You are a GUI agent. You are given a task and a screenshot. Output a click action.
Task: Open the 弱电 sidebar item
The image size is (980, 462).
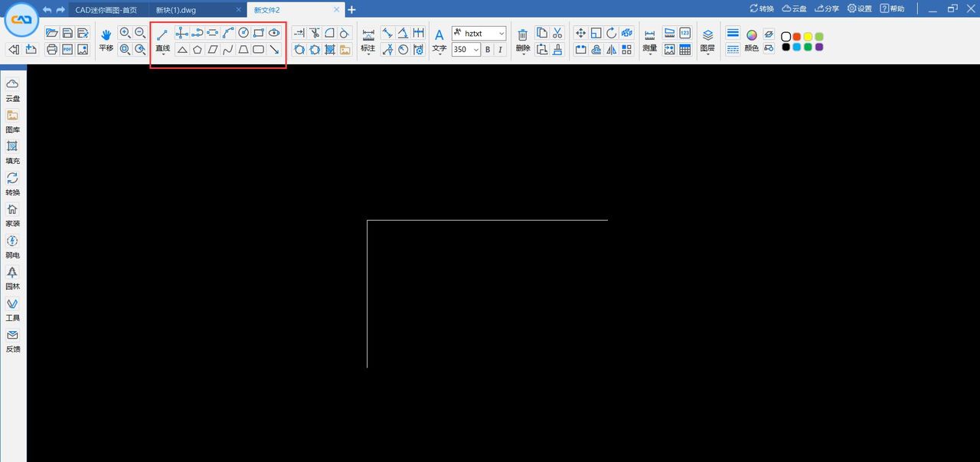pos(13,246)
